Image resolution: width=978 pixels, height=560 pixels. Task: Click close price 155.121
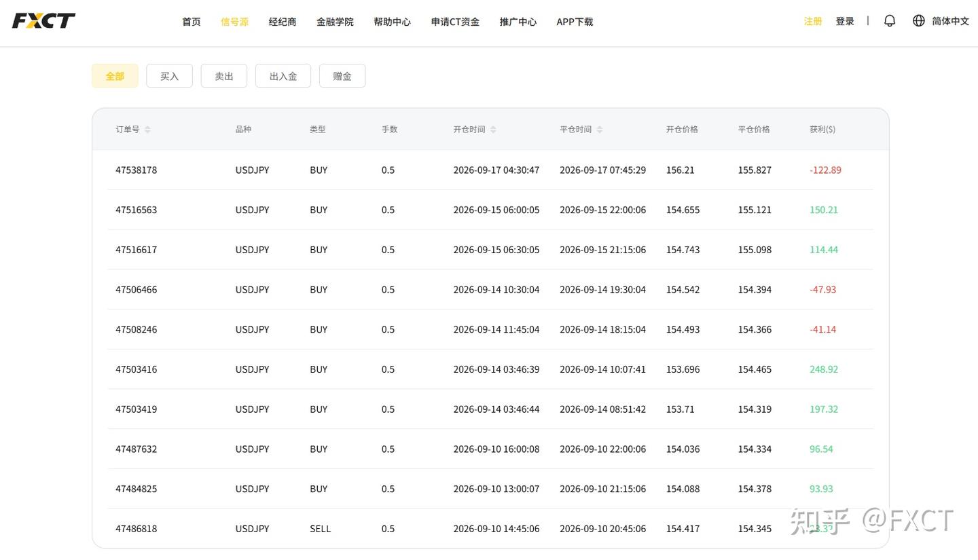click(755, 210)
